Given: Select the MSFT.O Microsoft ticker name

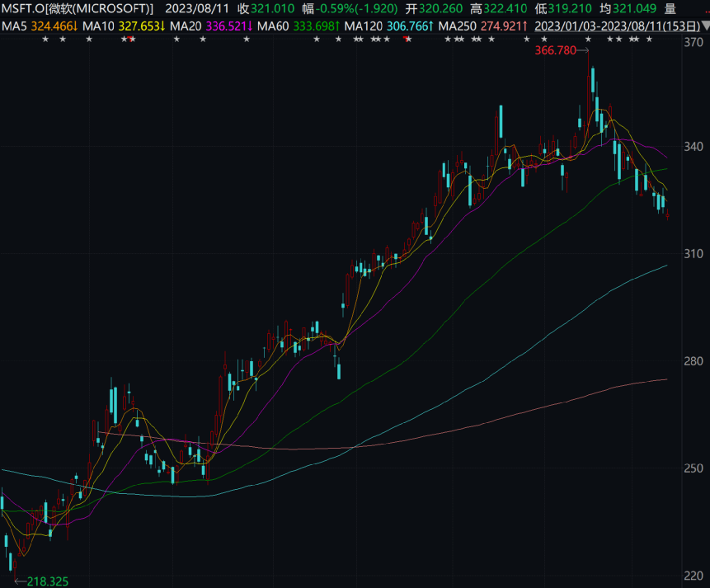Looking at the screenshot, I should pos(78,9).
